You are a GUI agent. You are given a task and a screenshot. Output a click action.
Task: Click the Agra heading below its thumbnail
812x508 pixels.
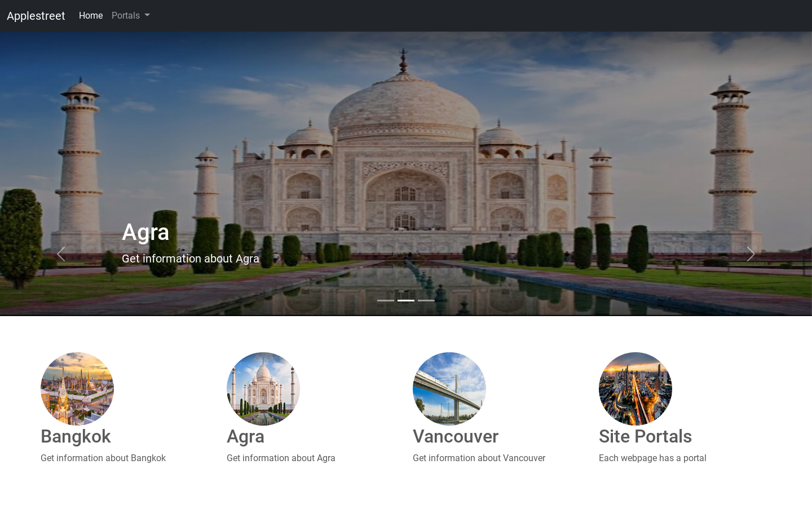pyautogui.click(x=245, y=436)
